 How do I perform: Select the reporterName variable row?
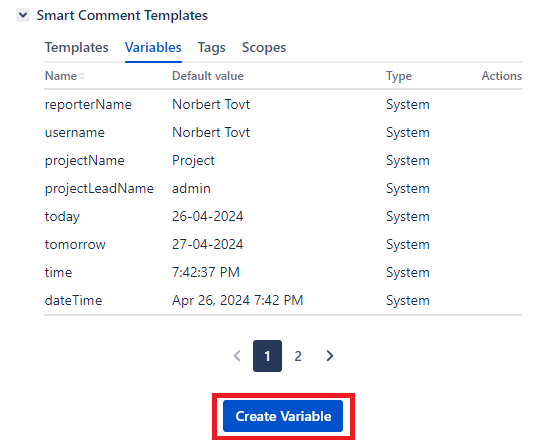(283, 104)
